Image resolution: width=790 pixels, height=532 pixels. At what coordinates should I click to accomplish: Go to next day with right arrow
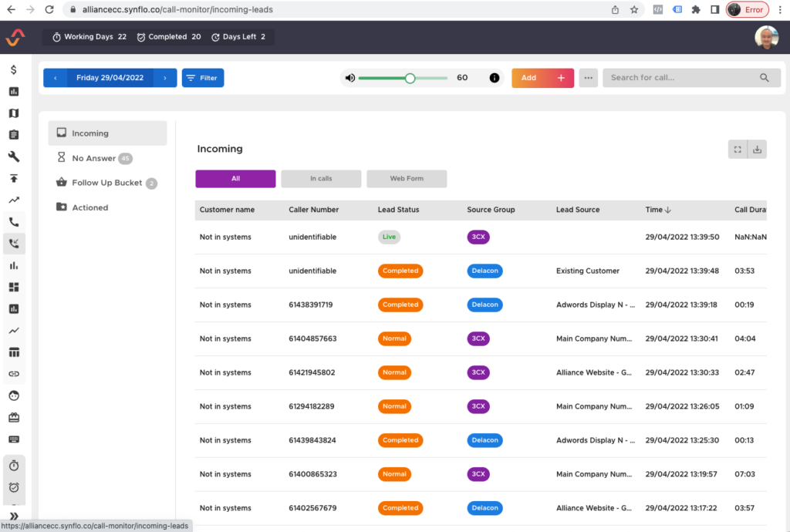[165, 78]
